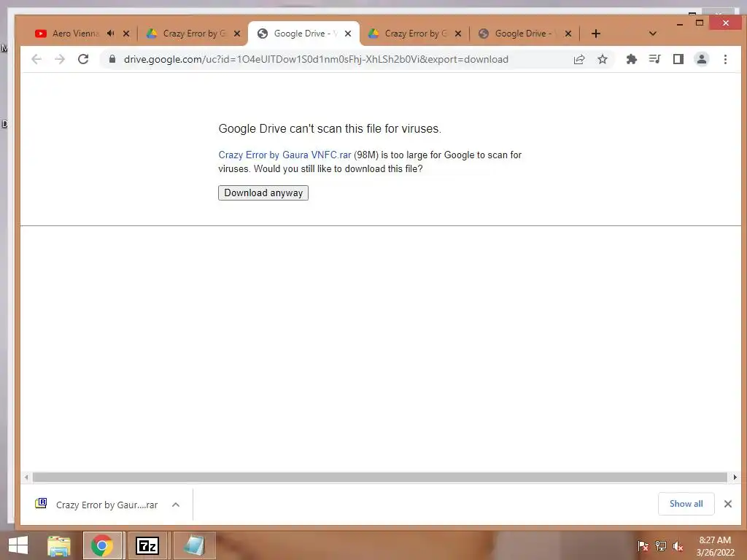Close the first Crazy Error Drive tab
This screenshot has height=560, width=747.
(237, 34)
